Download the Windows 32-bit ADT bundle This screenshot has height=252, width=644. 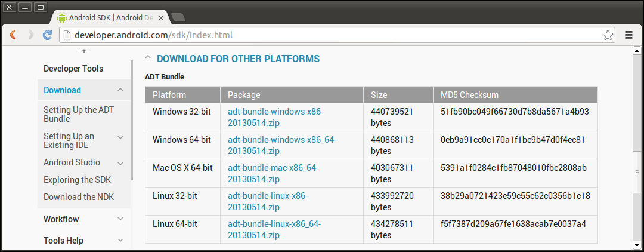tap(275, 117)
